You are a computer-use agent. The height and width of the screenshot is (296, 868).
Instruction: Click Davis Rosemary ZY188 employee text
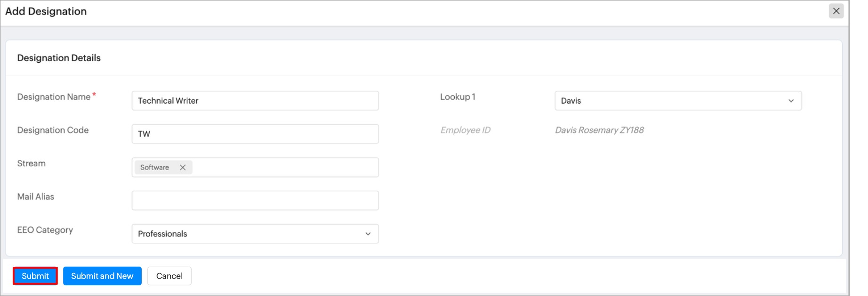[x=599, y=130]
